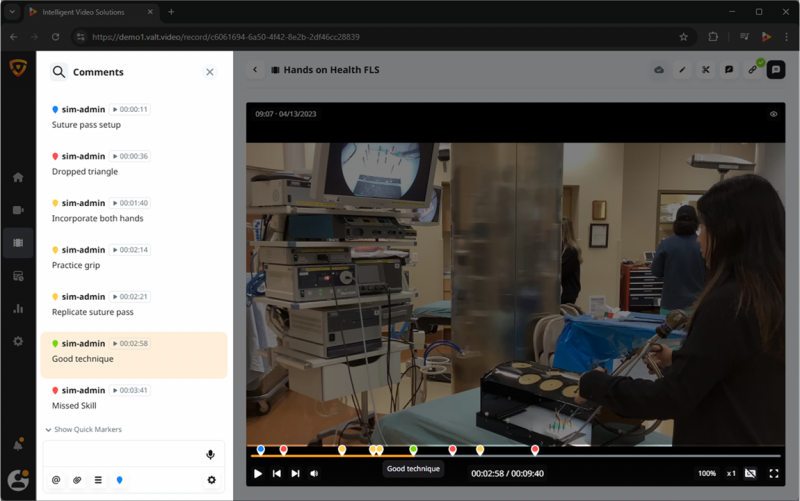Close the Comments panel

(210, 72)
